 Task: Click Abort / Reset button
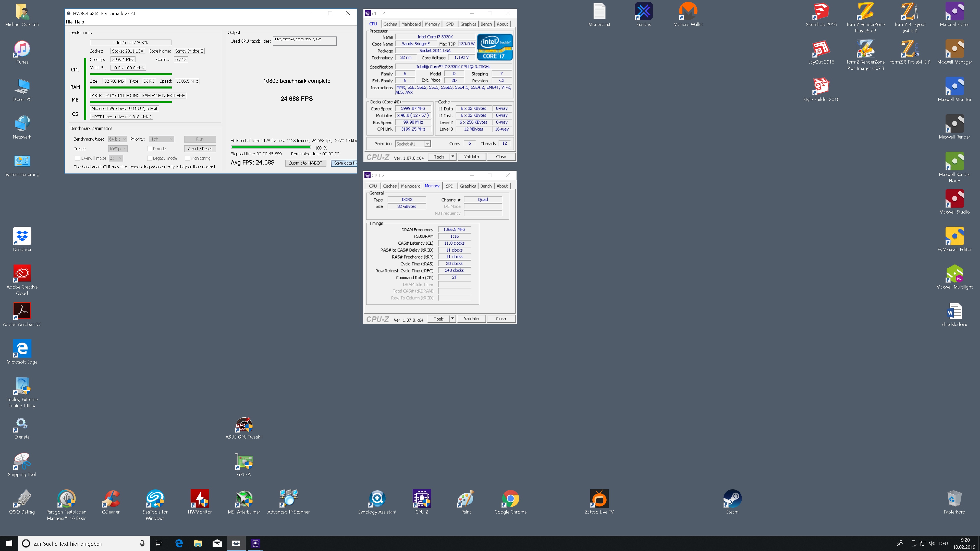click(x=200, y=149)
